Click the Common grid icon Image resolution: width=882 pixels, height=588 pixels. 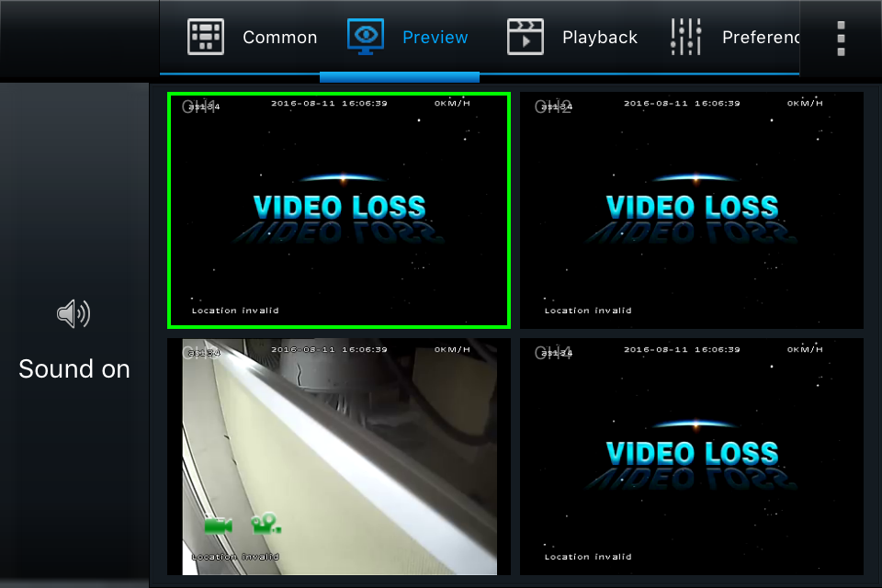[x=205, y=37]
